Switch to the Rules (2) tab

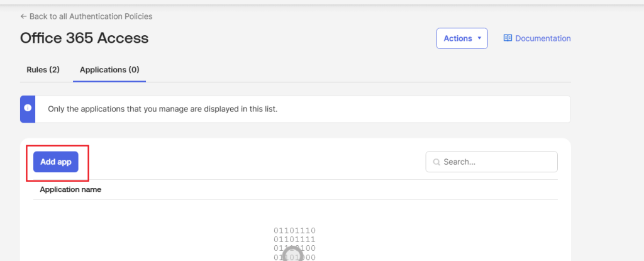43,70
